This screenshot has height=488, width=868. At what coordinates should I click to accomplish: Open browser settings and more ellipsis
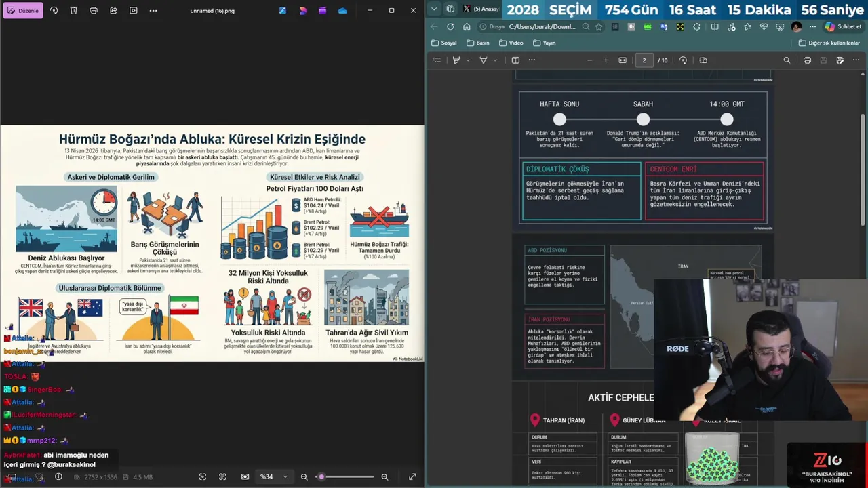[812, 27]
